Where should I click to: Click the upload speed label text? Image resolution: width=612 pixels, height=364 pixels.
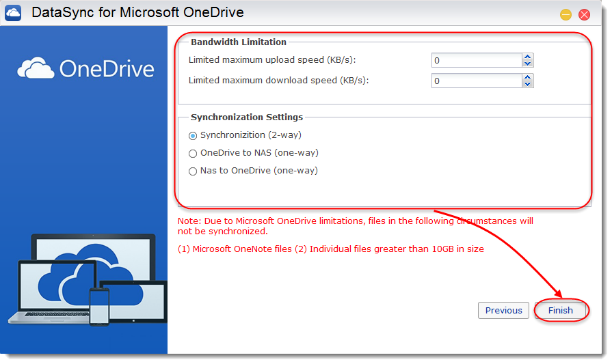[272, 60]
